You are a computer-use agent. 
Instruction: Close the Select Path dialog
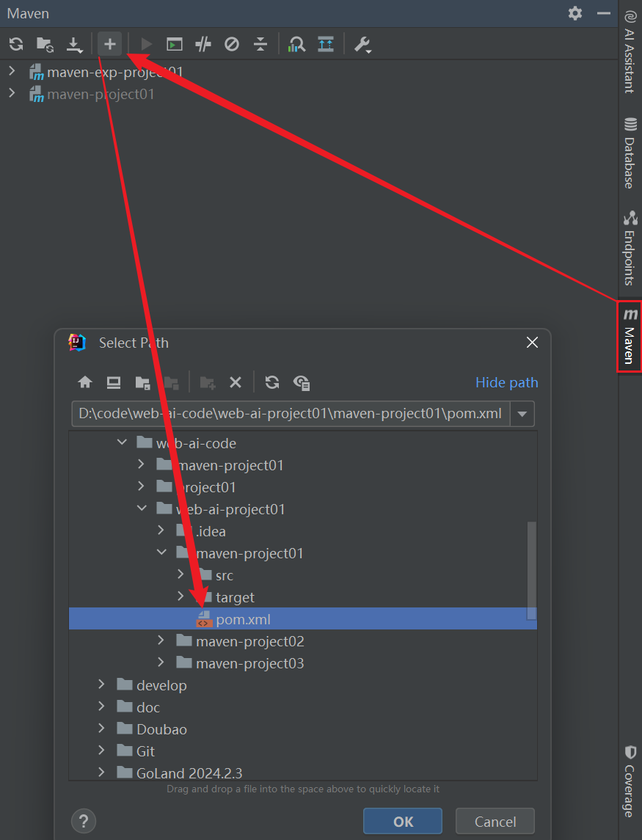pos(532,343)
